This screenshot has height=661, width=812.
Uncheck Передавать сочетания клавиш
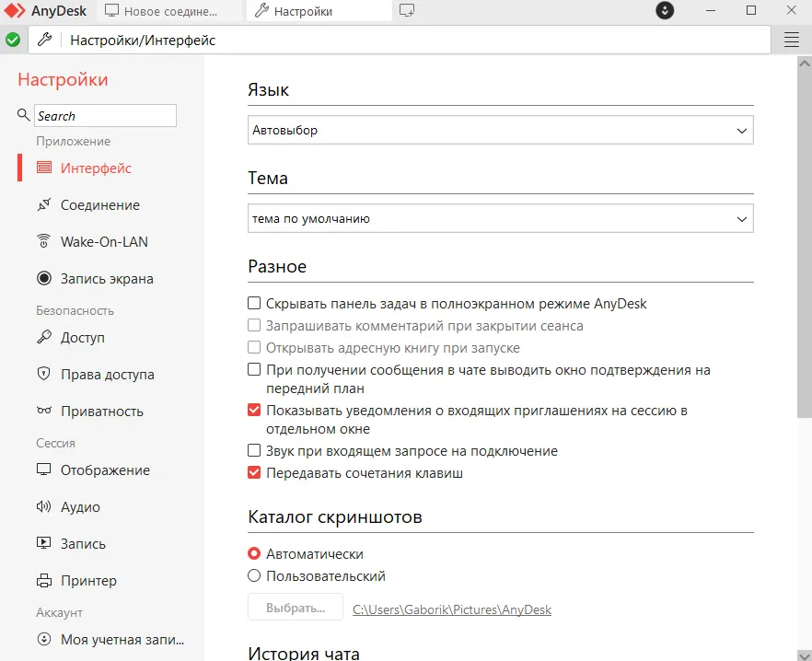coord(255,473)
